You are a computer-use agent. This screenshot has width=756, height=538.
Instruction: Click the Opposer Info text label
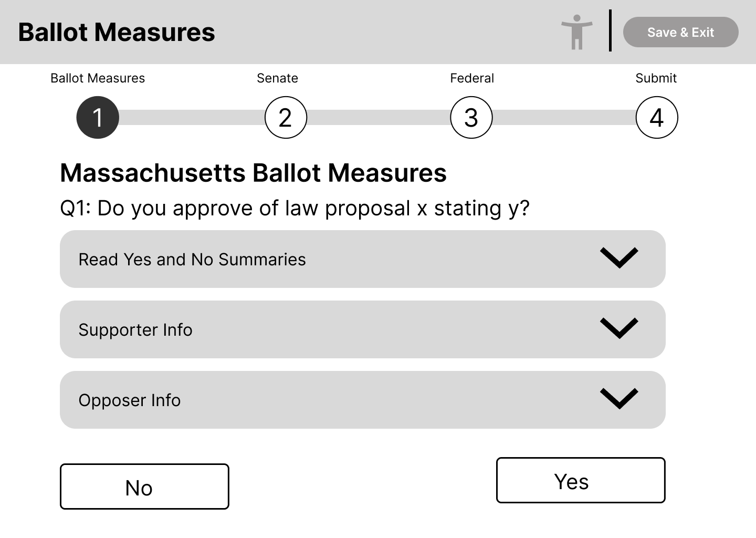point(130,400)
